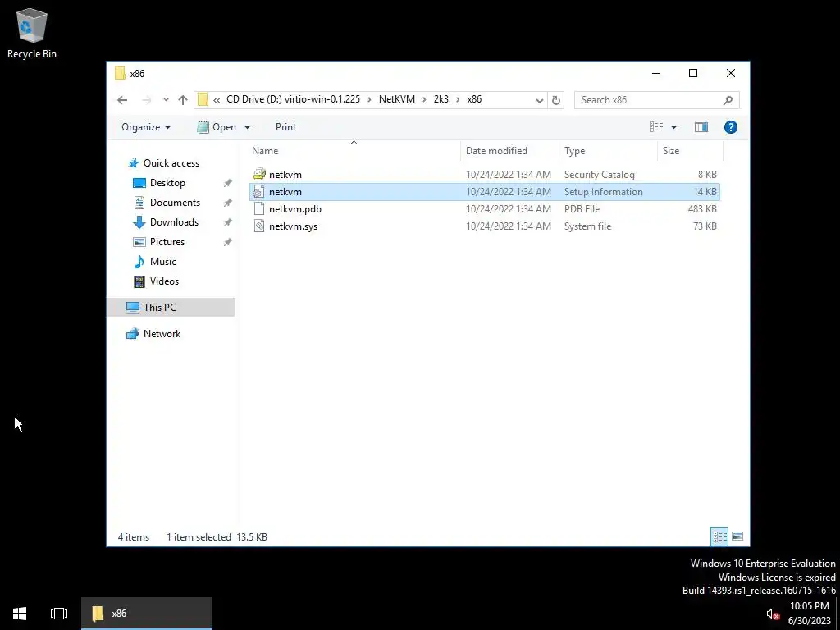Navigate to NetKVM breadcrumb segment
840x630 pixels.
tap(396, 99)
